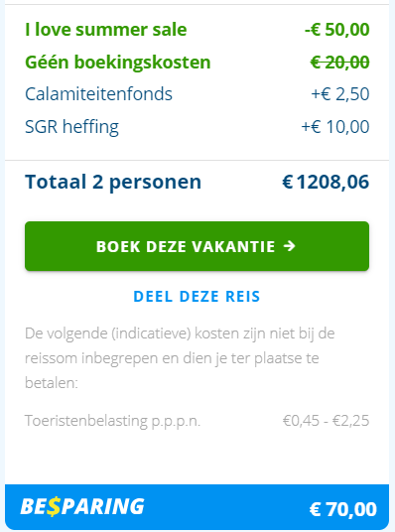This screenshot has height=532, width=395.
Task: Click the struck-through € 20,00 price
Action: click(x=340, y=63)
